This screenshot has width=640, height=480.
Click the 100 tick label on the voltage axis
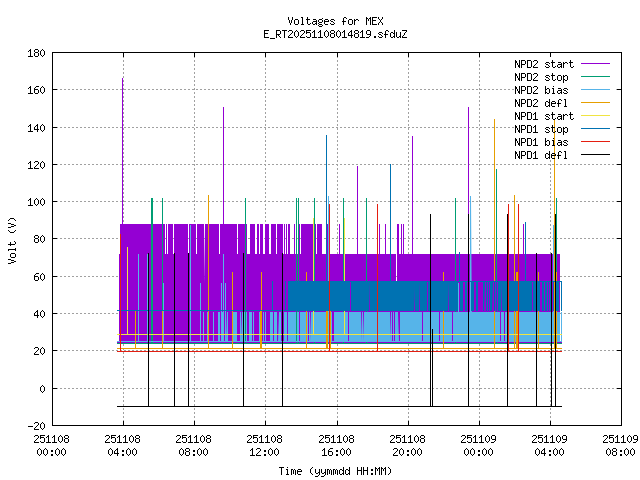pos(34,202)
